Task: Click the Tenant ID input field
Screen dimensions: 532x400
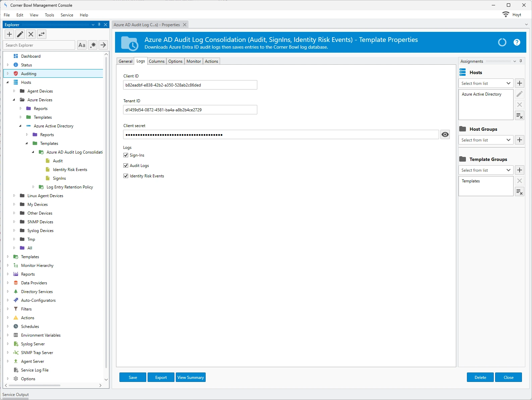Action: click(x=190, y=110)
